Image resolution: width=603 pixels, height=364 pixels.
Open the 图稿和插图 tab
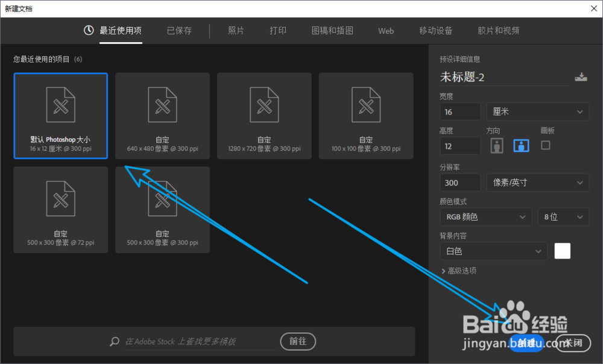(332, 31)
